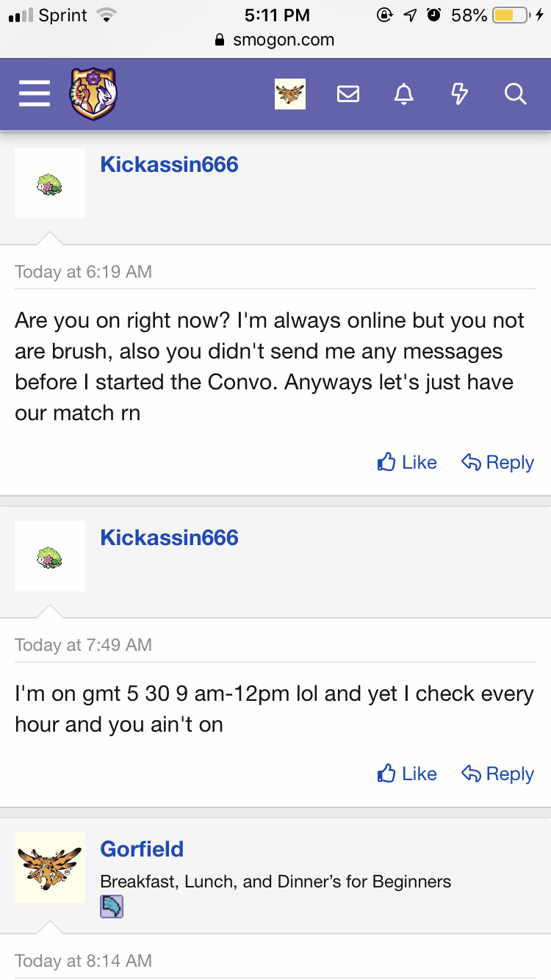Open the conversations envelope icon
This screenshot has width=551, height=980.
click(x=348, y=94)
